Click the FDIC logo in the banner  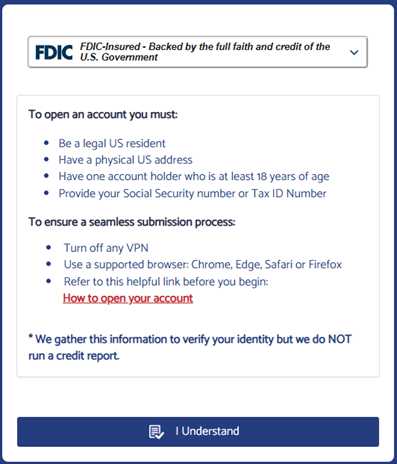tap(54, 52)
